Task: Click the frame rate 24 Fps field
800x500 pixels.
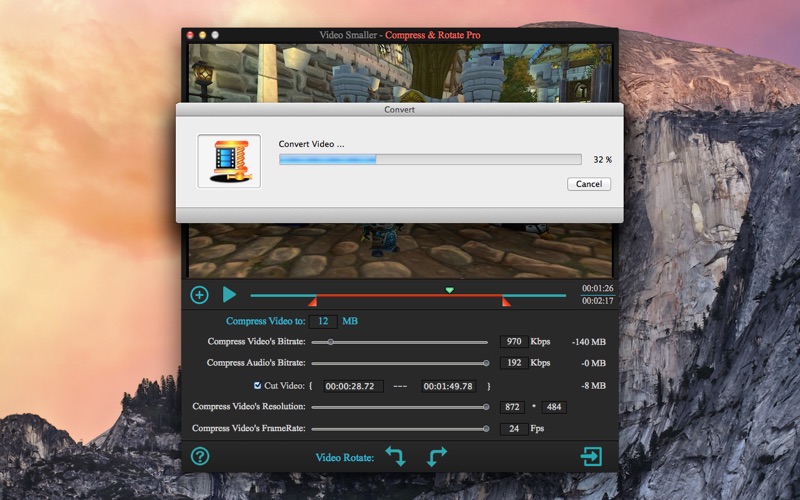Action: [x=514, y=429]
